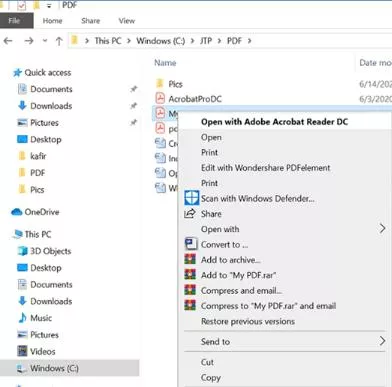Sort by the Name column header

[165, 63]
